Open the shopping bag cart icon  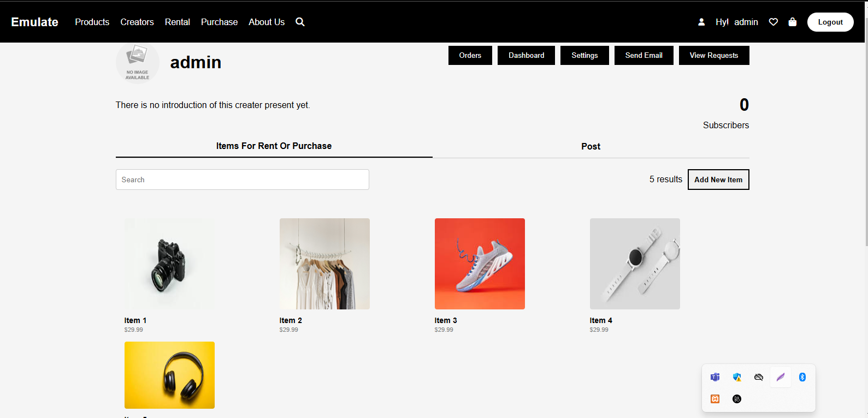pyautogui.click(x=793, y=22)
